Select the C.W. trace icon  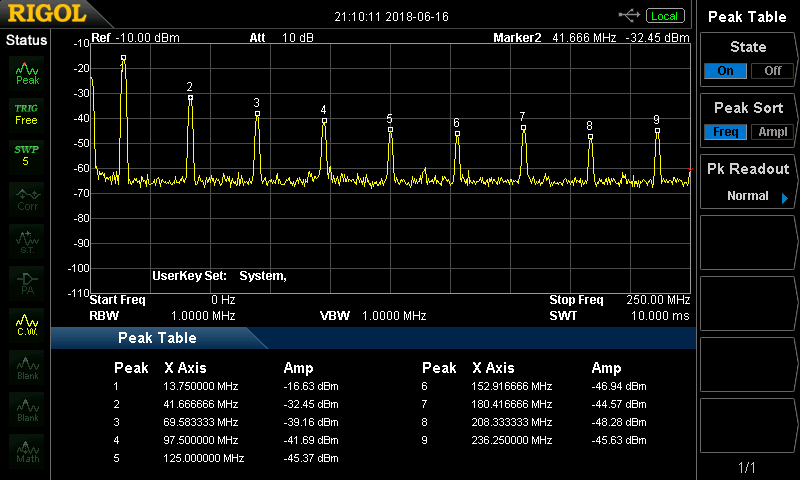pos(27,325)
